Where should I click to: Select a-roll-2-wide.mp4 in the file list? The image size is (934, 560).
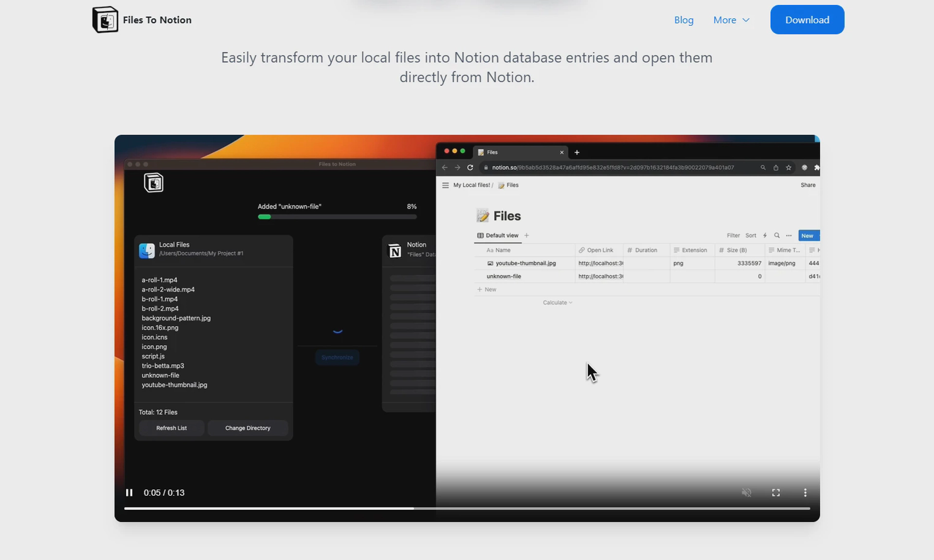coord(168,289)
